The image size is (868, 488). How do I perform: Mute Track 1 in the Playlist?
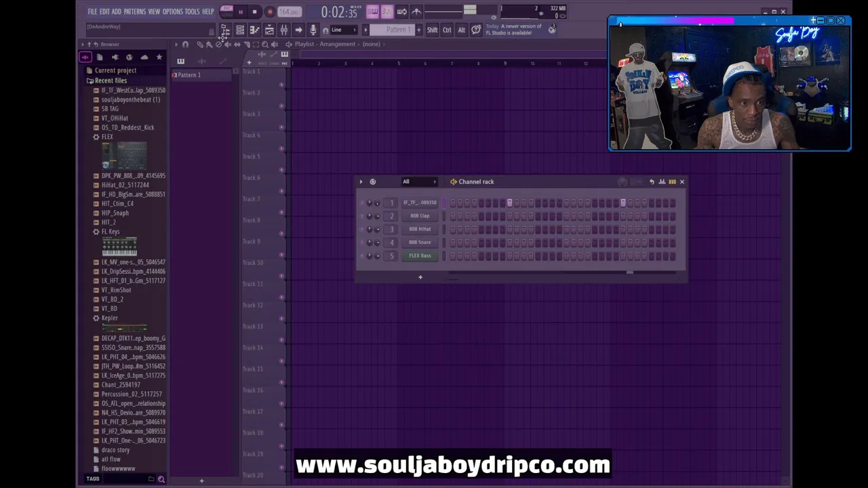tap(281, 85)
